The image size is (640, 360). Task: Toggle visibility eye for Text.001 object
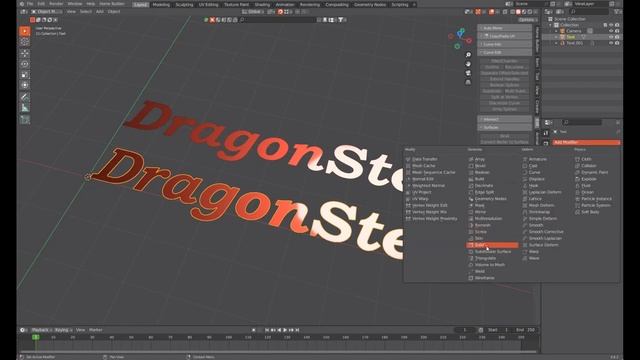[611, 43]
